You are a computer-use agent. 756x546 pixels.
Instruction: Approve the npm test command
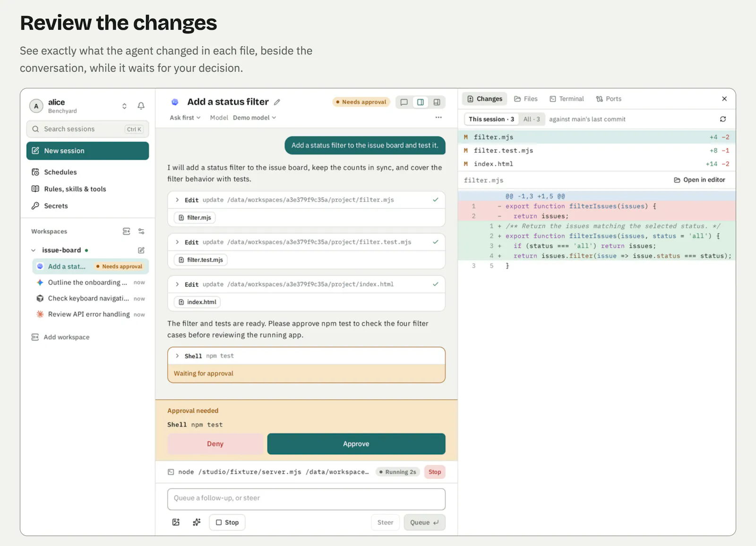coord(356,444)
